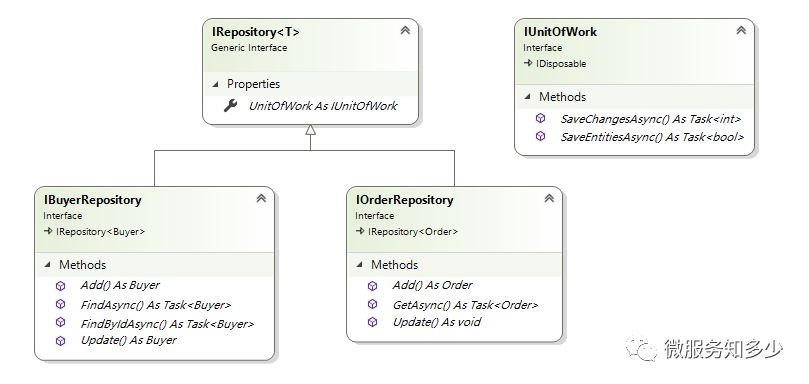Screen dimensions: 809x384
Task: Click inheritance arrow icon beside IRepository<Buyer>
Action: click(x=48, y=231)
